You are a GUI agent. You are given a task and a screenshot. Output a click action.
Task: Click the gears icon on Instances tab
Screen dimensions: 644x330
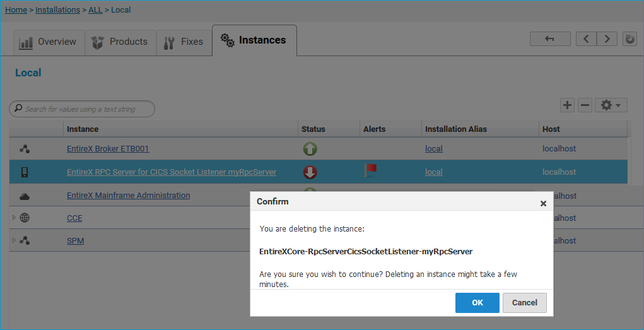click(x=227, y=40)
